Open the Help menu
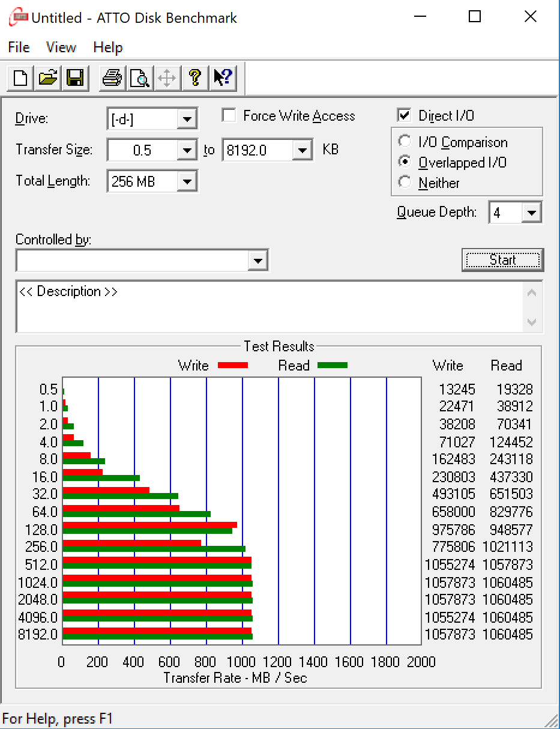This screenshot has height=729, width=560. (x=108, y=47)
